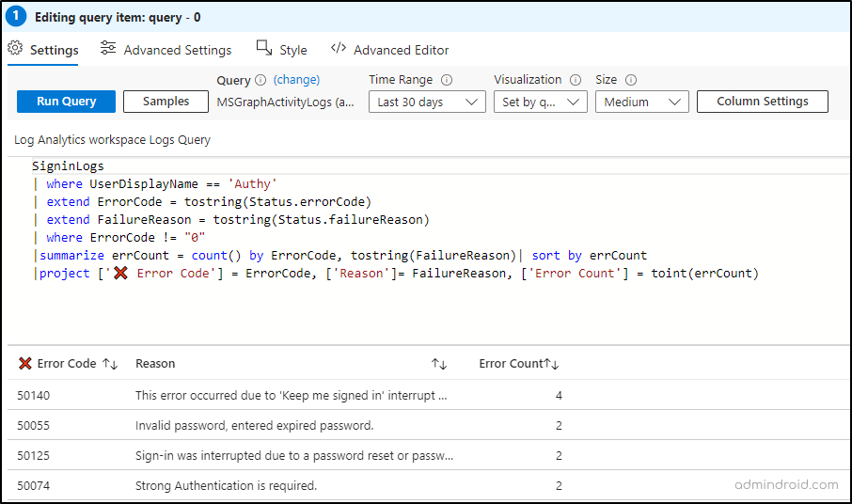
Task: Click the Advanced Settings sliders icon
Action: [108, 48]
